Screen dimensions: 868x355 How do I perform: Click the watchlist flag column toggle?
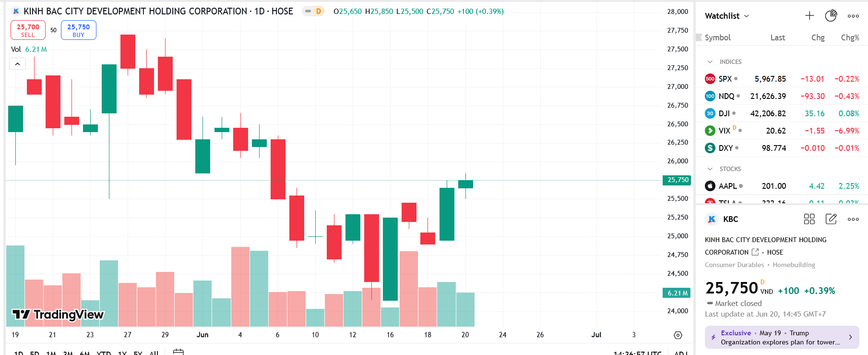pyautogui.click(x=700, y=37)
